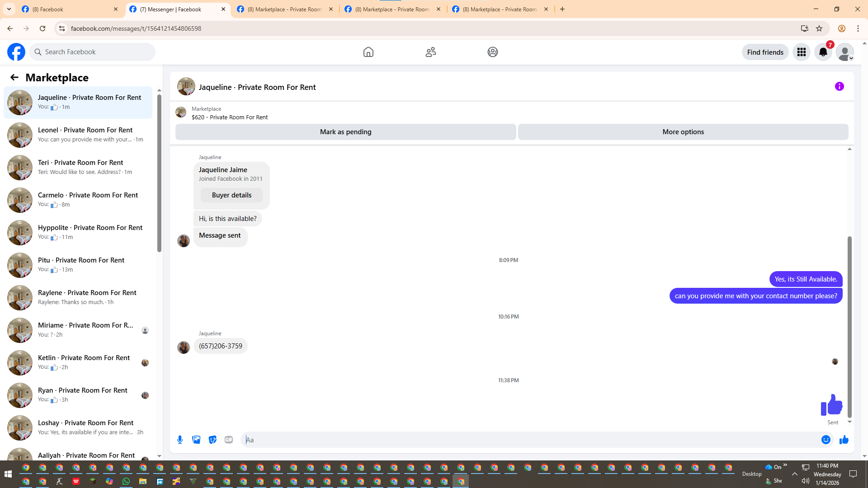Open the Chrome tab search dropdown

click(x=9, y=9)
